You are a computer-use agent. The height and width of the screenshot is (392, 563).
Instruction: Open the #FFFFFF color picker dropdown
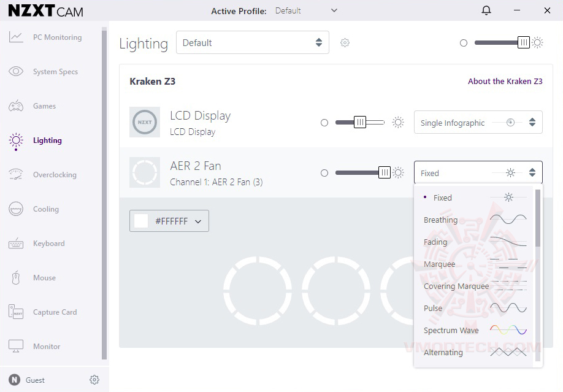[169, 221]
